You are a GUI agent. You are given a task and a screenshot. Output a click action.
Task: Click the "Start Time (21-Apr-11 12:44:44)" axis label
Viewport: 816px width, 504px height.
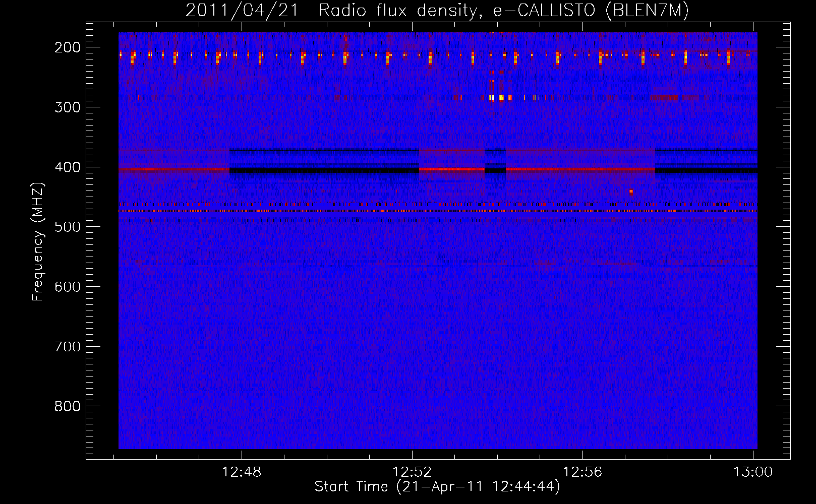click(437, 486)
